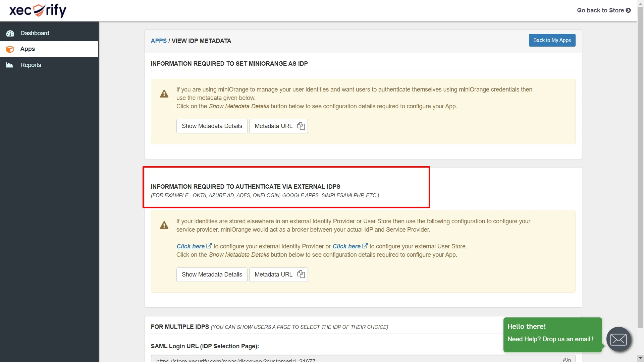Screen dimensions: 644x362
Task: Click the SAML Login URL input field
Action: 302,360
